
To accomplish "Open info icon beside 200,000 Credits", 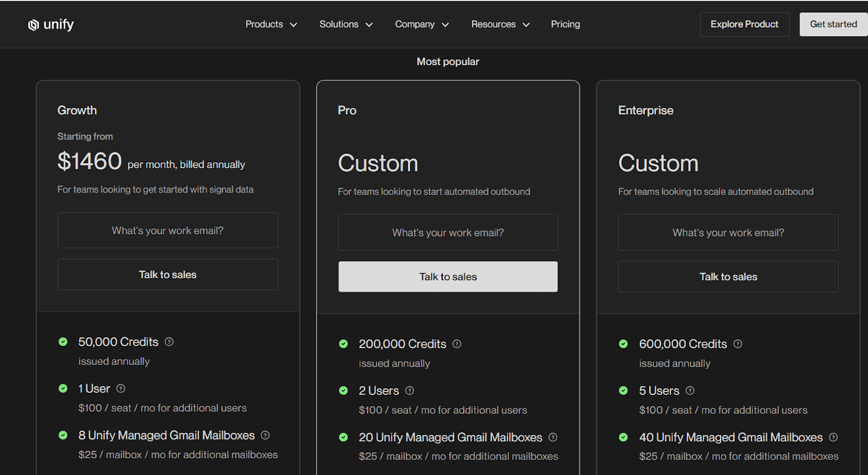I will pyautogui.click(x=457, y=344).
